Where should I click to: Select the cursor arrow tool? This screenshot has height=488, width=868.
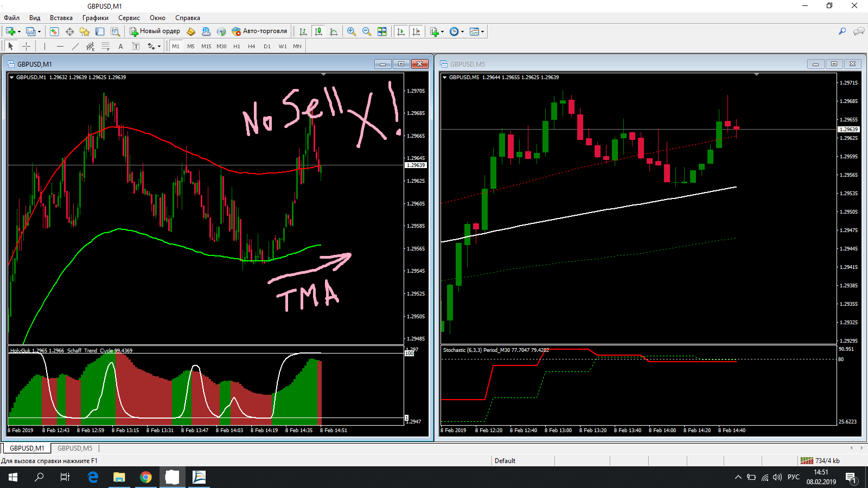(11, 46)
